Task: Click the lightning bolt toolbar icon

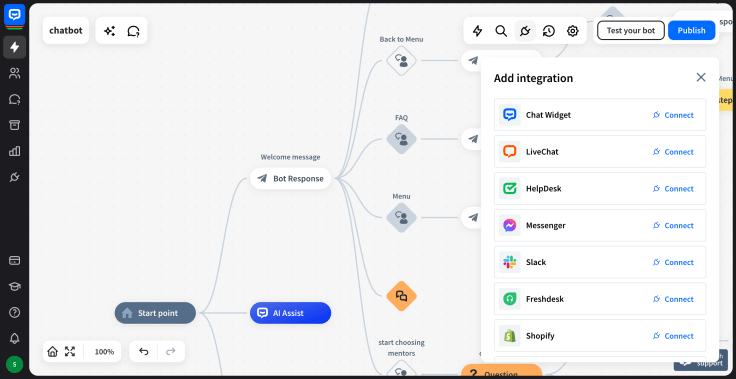Action: point(477,31)
